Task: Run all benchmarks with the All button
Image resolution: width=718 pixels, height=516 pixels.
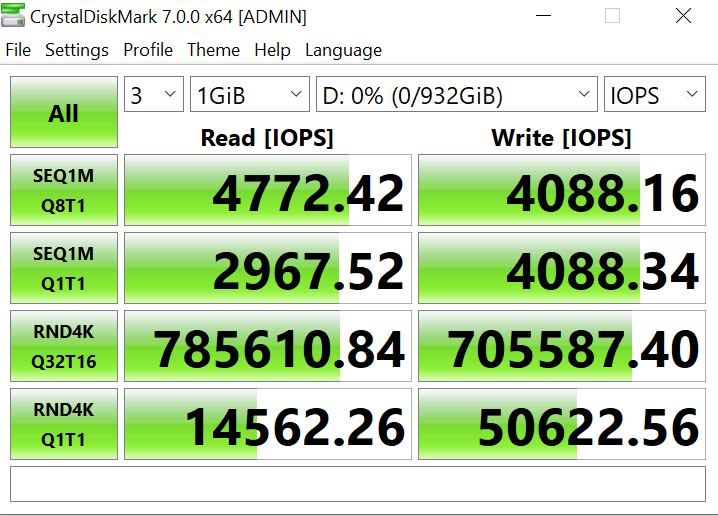Action: (x=64, y=112)
